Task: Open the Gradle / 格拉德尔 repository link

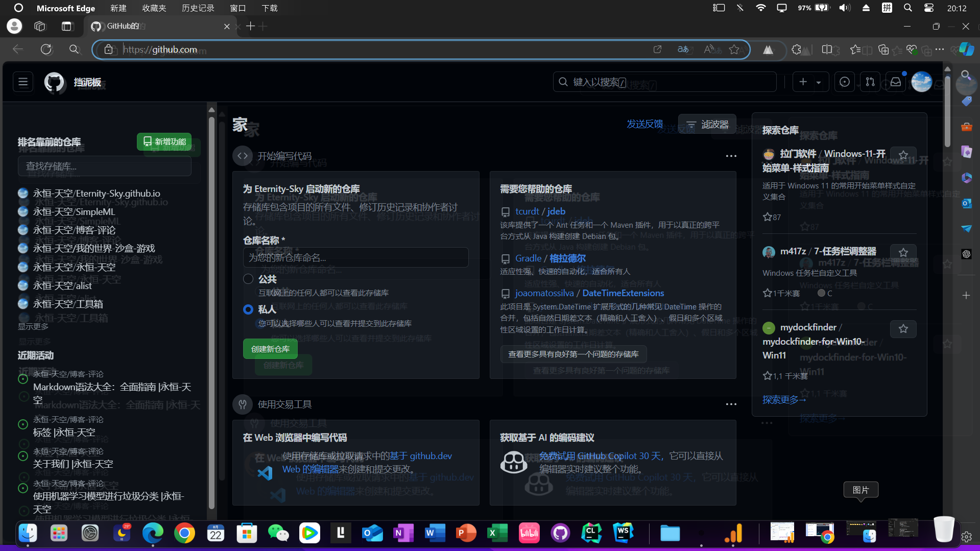Action: pos(551,258)
